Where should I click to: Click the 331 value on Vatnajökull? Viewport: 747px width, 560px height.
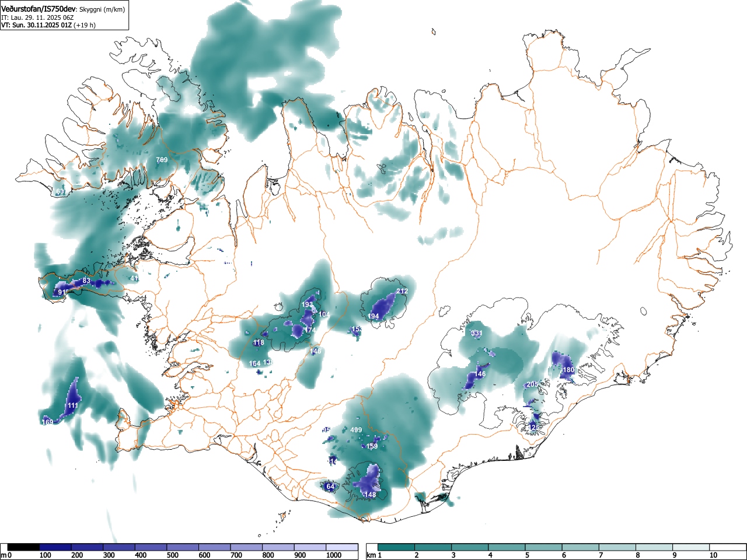click(477, 334)
